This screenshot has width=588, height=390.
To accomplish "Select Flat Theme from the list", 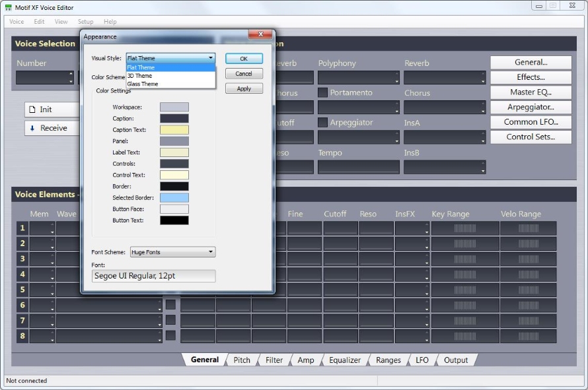I will coord(170,67).
